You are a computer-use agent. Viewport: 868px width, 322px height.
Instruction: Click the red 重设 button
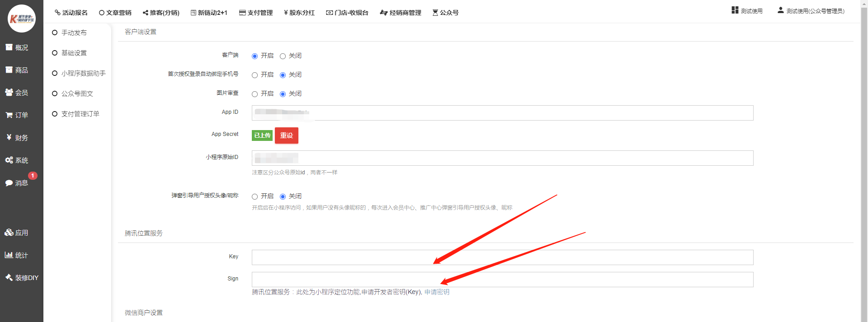point(287,135)
